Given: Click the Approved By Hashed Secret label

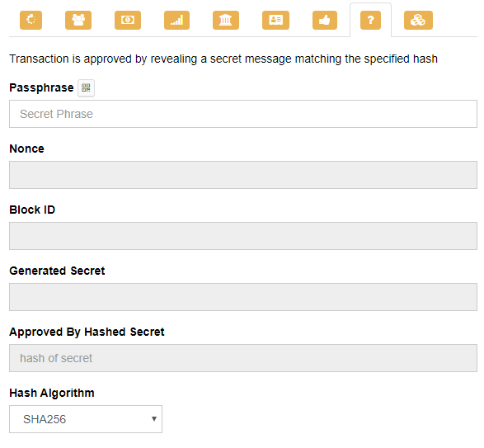Looking at the screenshot, I should (x=87, y=332).
